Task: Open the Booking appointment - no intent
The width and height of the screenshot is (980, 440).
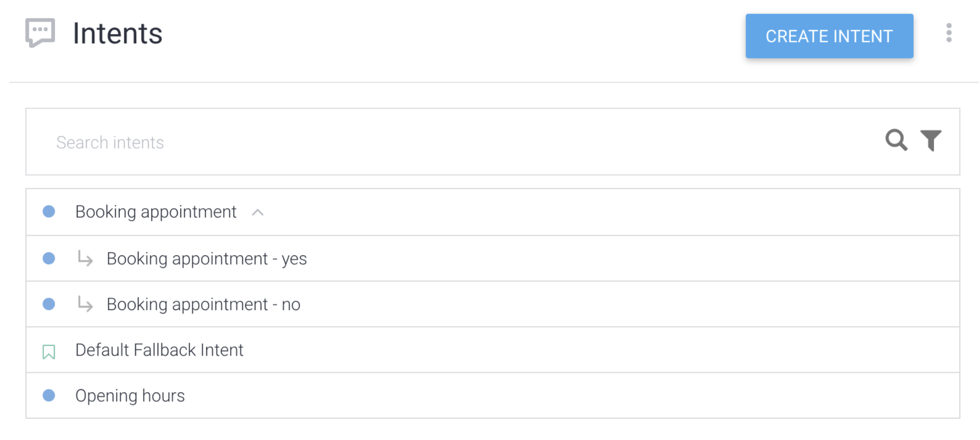Action: [x=204, y=304]
